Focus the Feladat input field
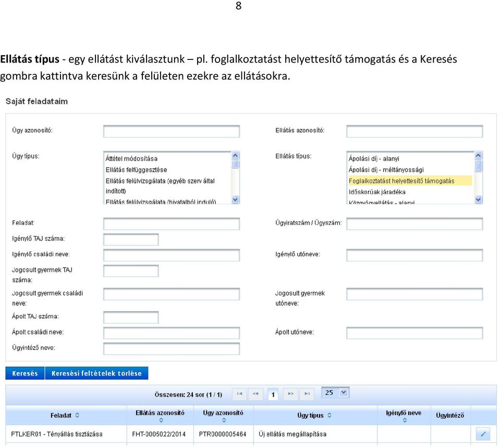This screenshot has width=500, height=448. (x=172, y=223)
